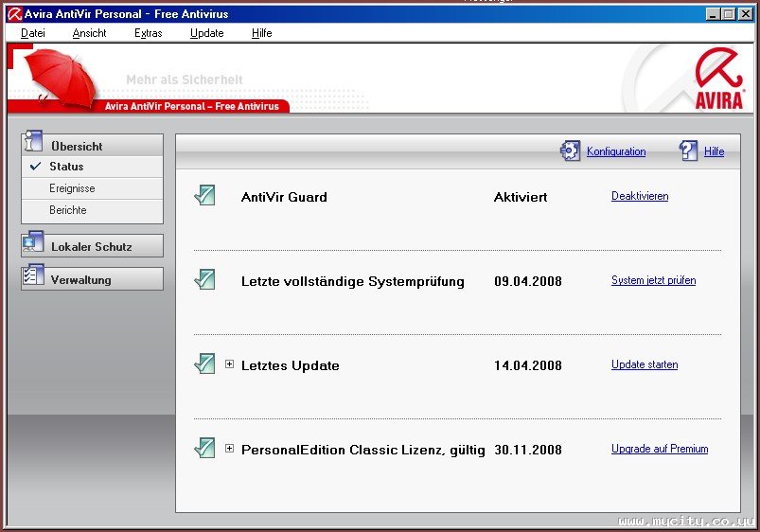Click the Übersicht info panel icon

pyautogui.click(x=34, y=143)
